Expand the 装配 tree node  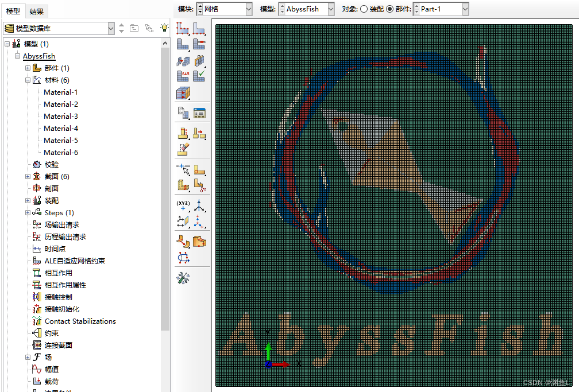[28, 200]
